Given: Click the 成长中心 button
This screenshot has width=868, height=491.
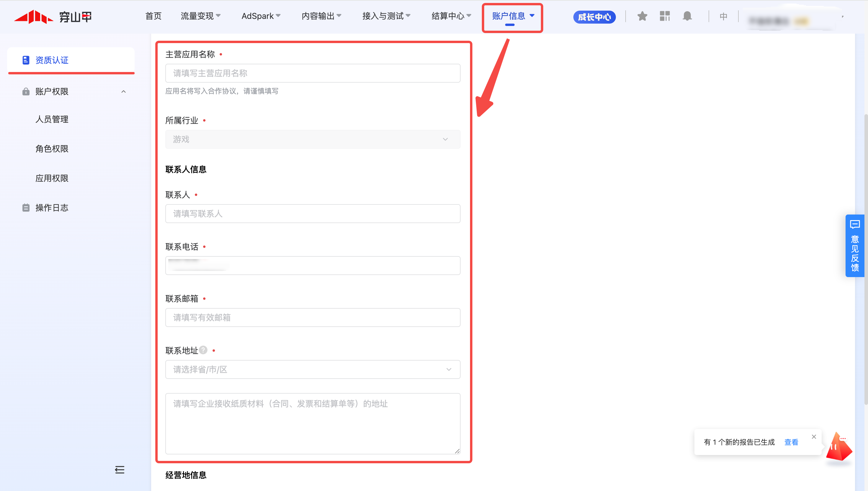Looking at the screenshot, I should pyautogui.click(x=594, y=17).
